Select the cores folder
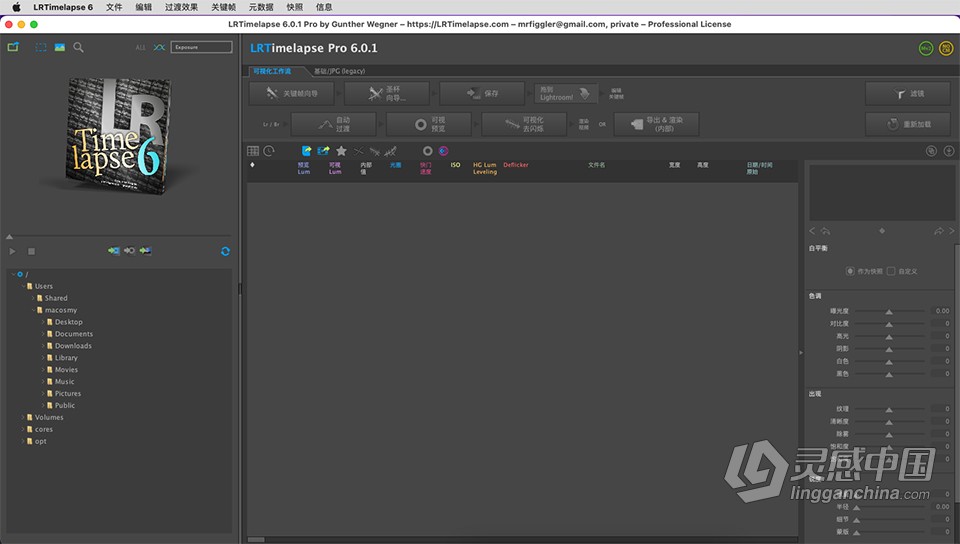The width and height of the screenshot is (960, 544). pos(43,429)
